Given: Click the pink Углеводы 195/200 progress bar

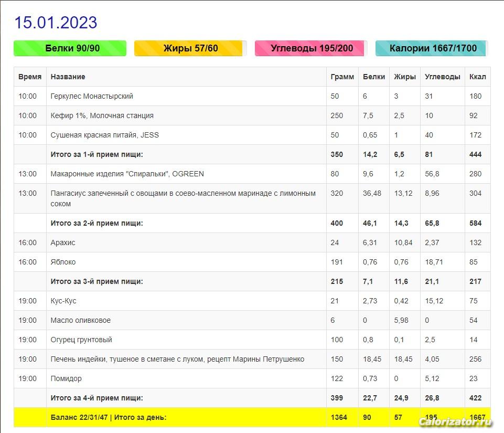Looking at the screenshot, I should (x=311, y=48).
